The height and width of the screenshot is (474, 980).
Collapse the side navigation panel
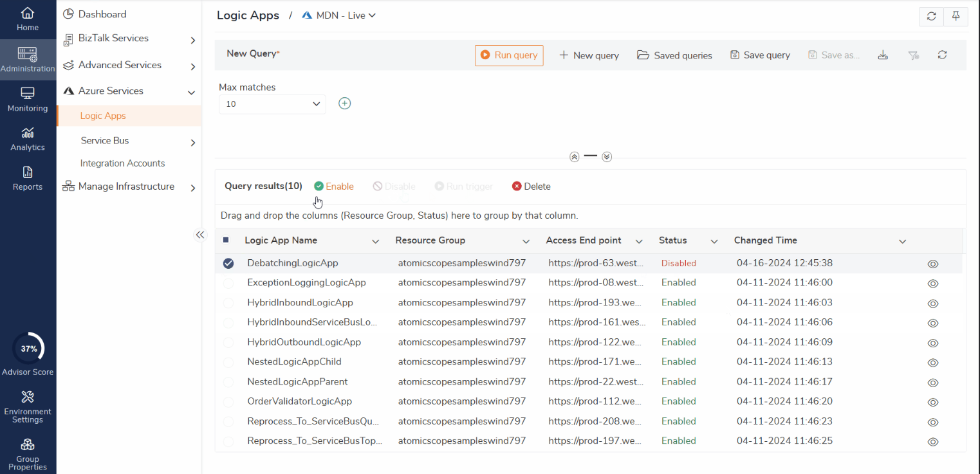coord(200,235)
